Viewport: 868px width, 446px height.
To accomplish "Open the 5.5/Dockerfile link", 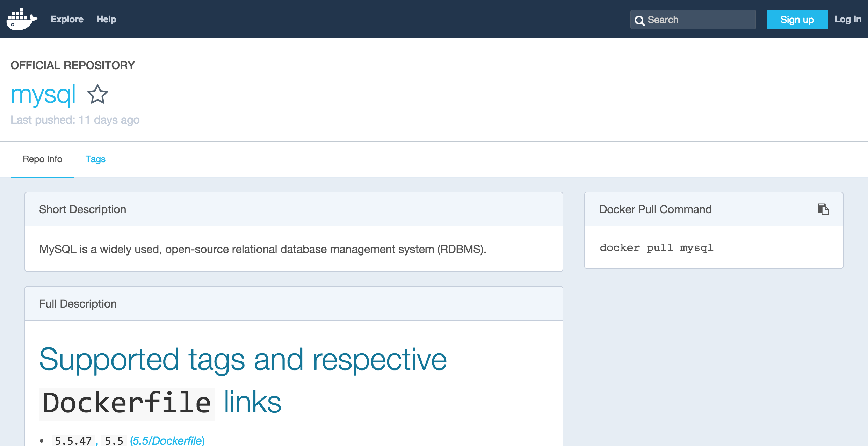I will pyautogui.click(x=167, y=440).
